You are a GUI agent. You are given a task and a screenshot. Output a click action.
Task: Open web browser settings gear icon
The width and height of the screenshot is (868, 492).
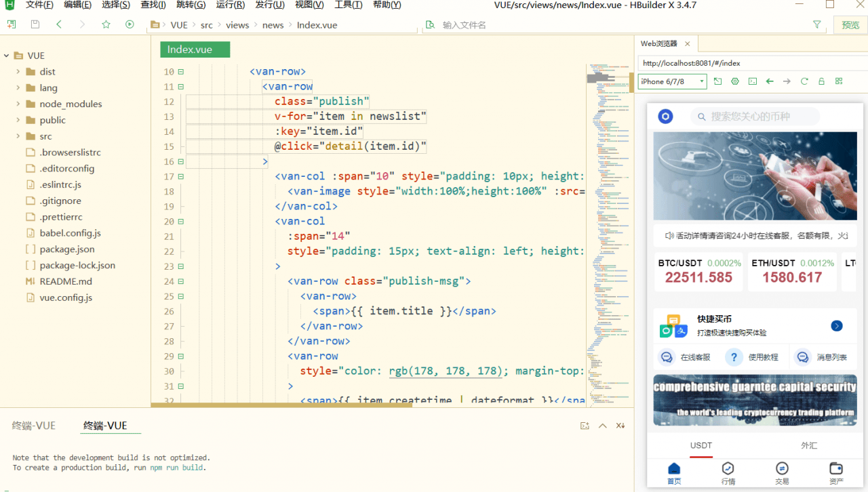click(x=735, y=81)
